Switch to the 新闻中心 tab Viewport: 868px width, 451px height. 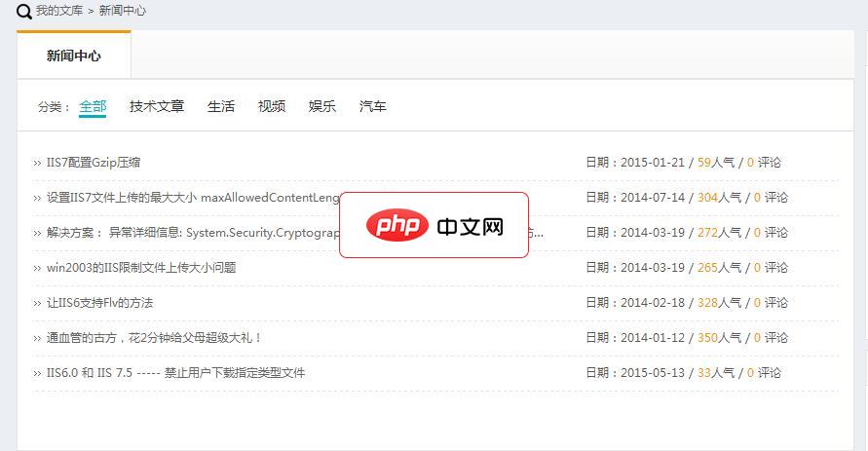coord(74,56)
